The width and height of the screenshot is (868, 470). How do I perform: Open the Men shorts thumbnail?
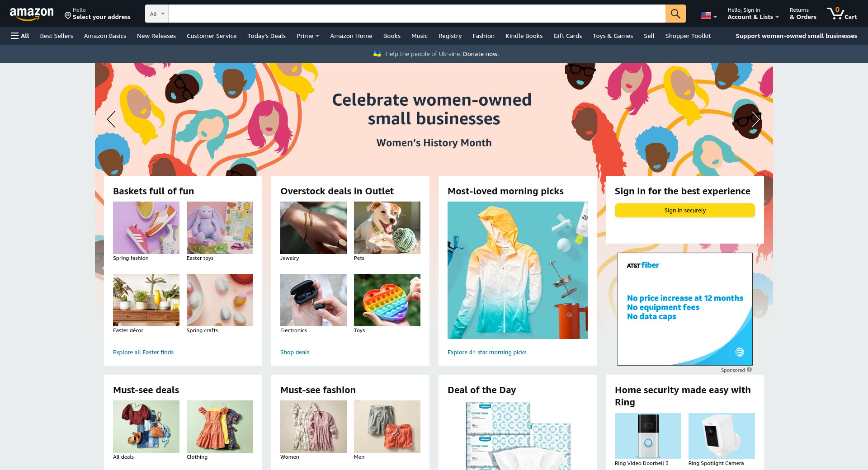tap(387, 427)
